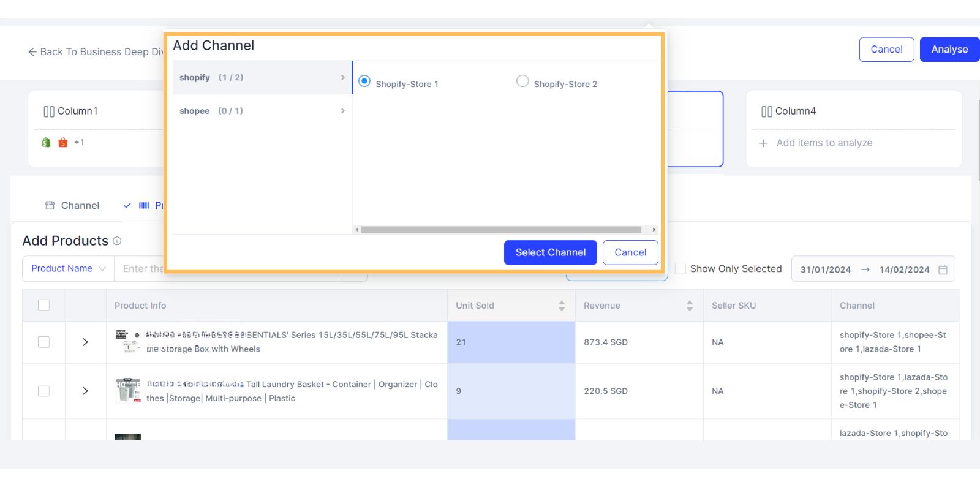980x490 pixels.
Task: Click the scrollbar right arrow in the dialog
Action: click(654, 230)
